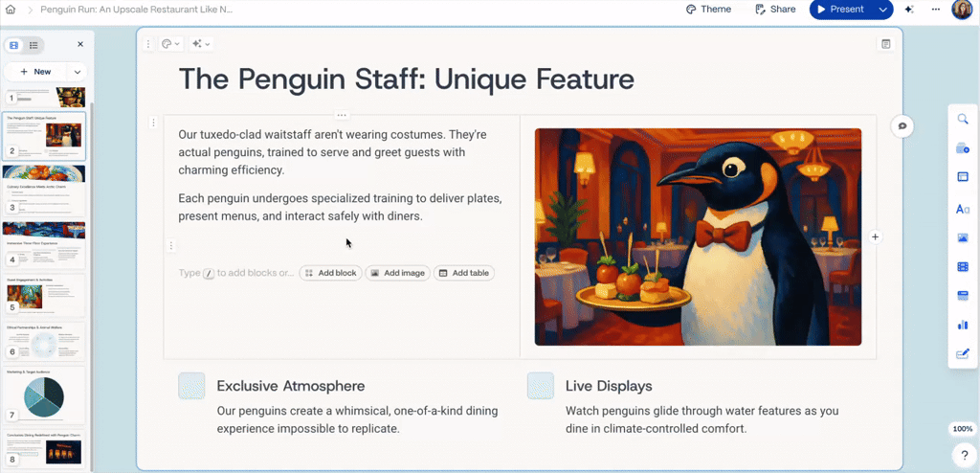Open the charts and diagrams sidebar icon

pyautogui.click(x=963, y=325)
